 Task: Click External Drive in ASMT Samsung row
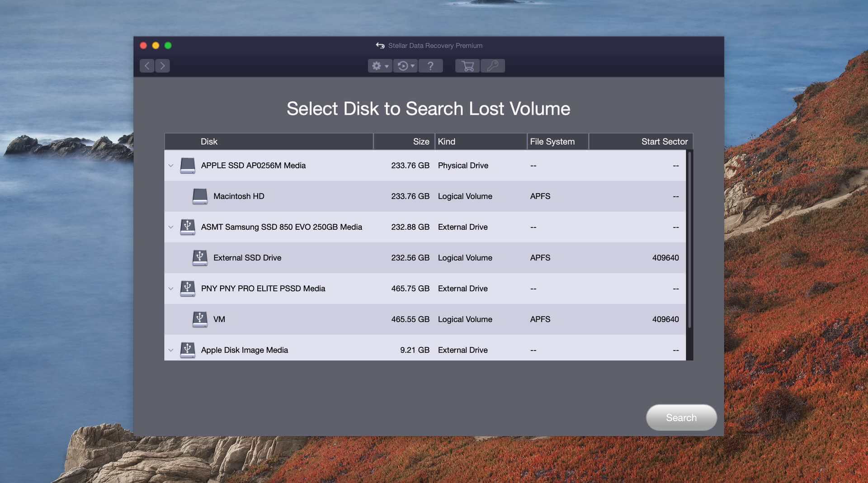point(462,227)
